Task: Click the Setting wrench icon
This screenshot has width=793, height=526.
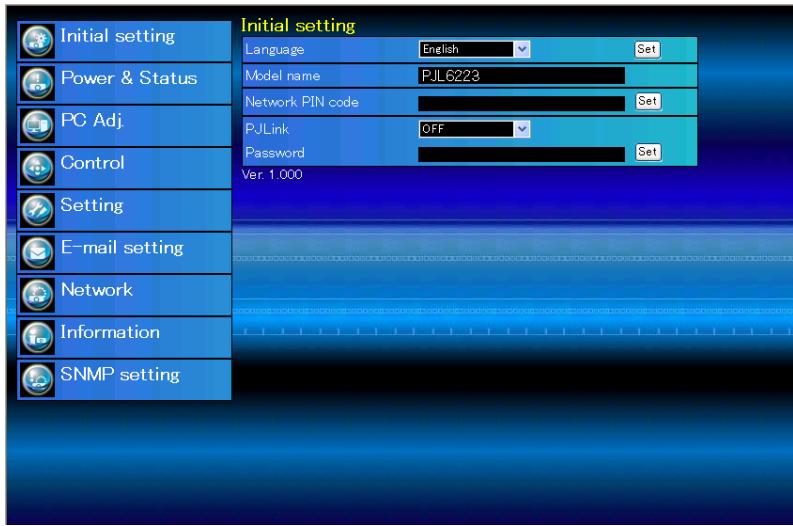Action: [37, 210]
